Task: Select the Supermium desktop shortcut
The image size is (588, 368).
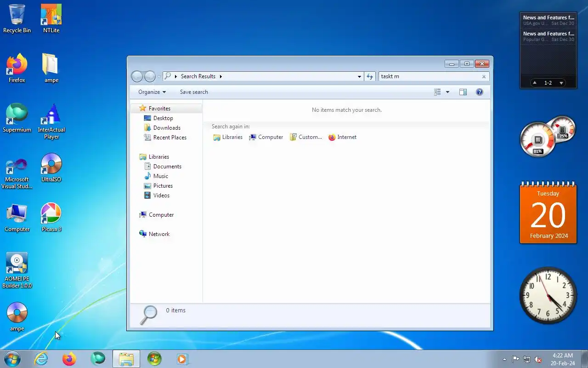Action: tap(17, 118)
